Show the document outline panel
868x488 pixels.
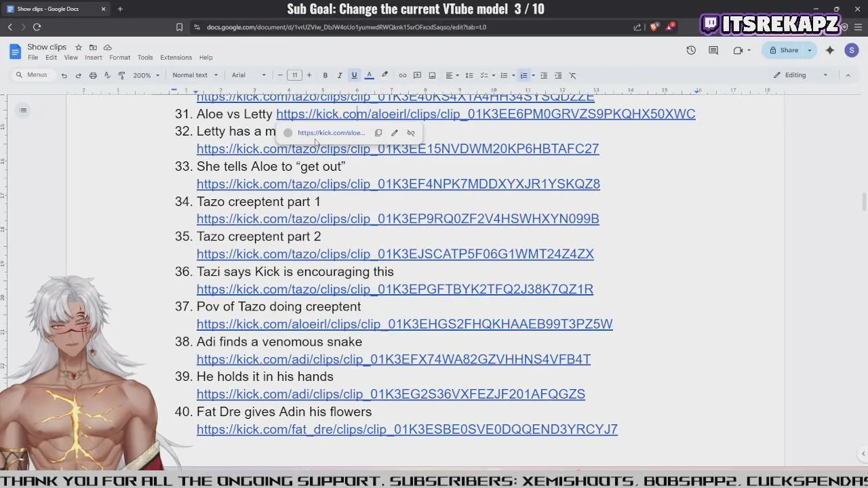point(23,110)
